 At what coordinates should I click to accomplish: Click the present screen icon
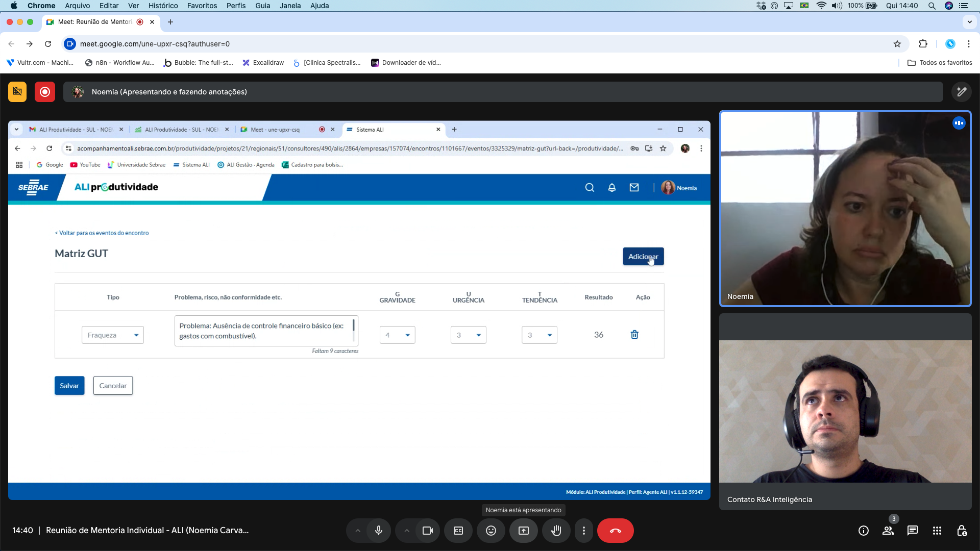pyautogui.click(x=524, y=531)
